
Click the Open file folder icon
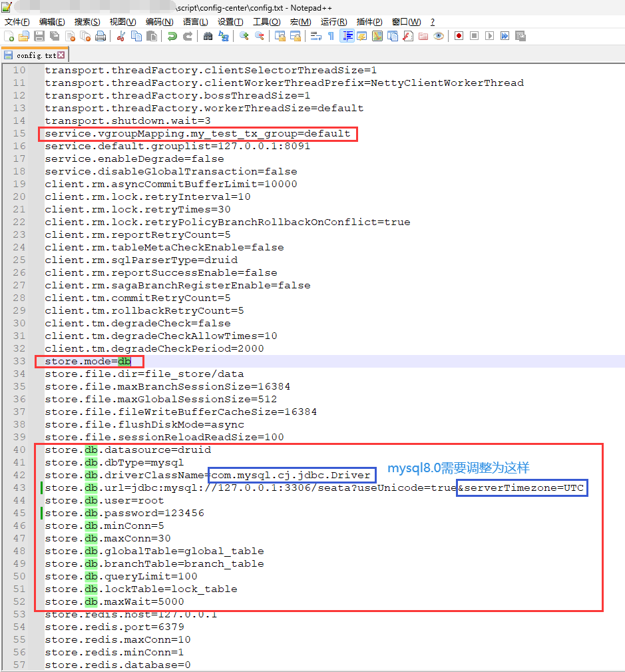pyautogui.click(x=24, y=36)
